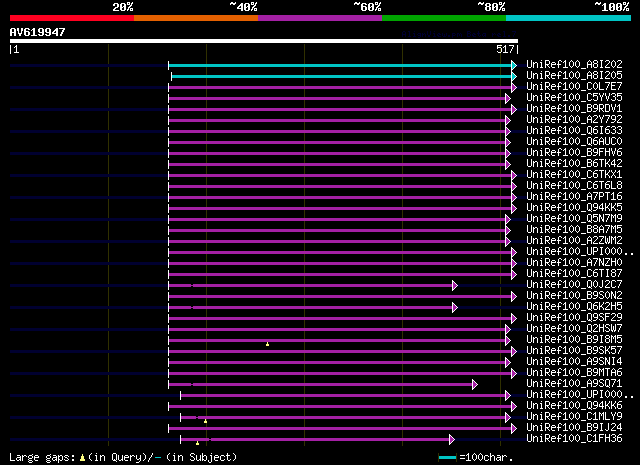The image size is (640, 465).
Task: Click the UniRef100_C6TI87 label
Action: pyautogui.click(x=574, y=274)
